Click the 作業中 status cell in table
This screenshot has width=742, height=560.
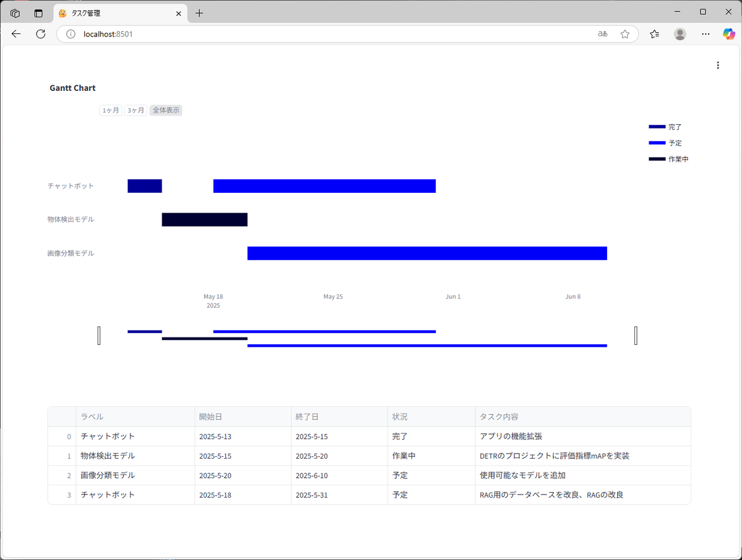tap(431, 456)
